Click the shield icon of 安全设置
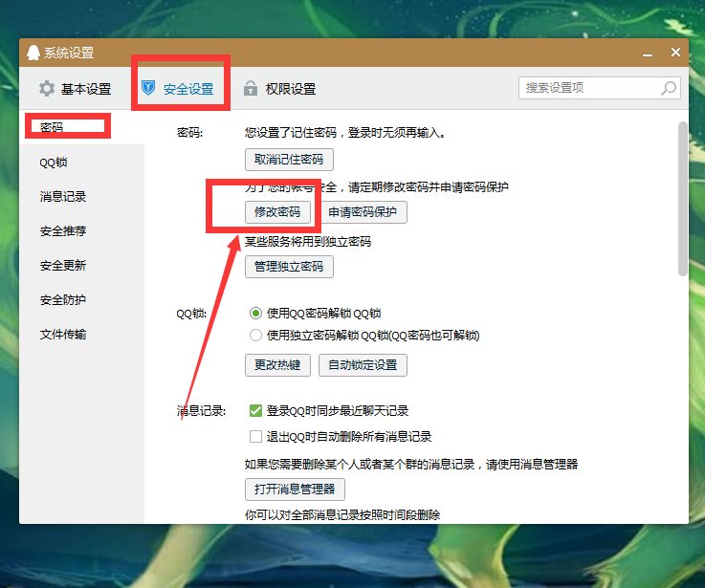705x588 pixels. pos(148,88)
